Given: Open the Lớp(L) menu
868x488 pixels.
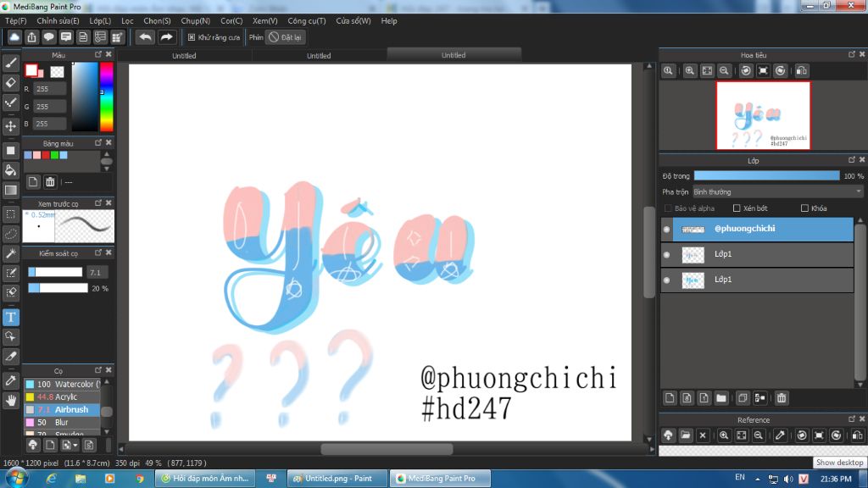Looking at the screenshot, I should (100, 21).
